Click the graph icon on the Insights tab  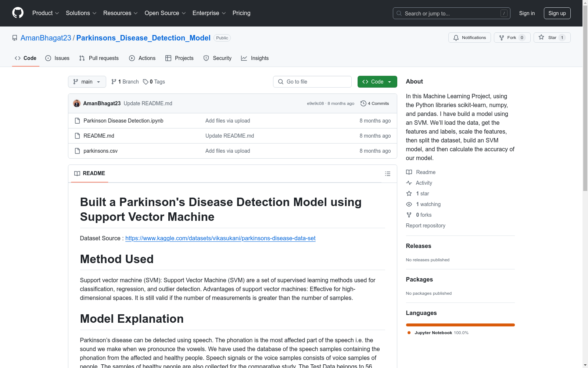[x=244, y=58]
